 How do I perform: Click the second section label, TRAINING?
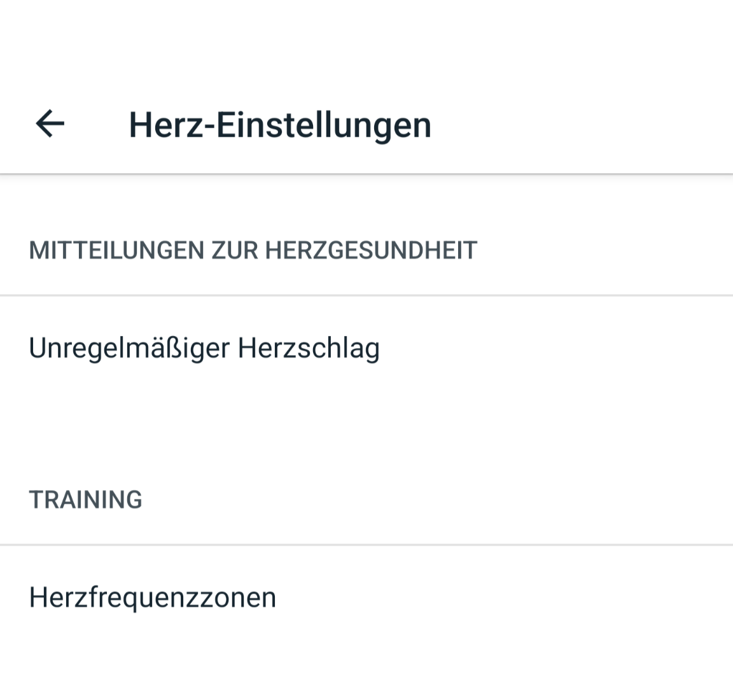pyautogui.click(x=85, y=500)
